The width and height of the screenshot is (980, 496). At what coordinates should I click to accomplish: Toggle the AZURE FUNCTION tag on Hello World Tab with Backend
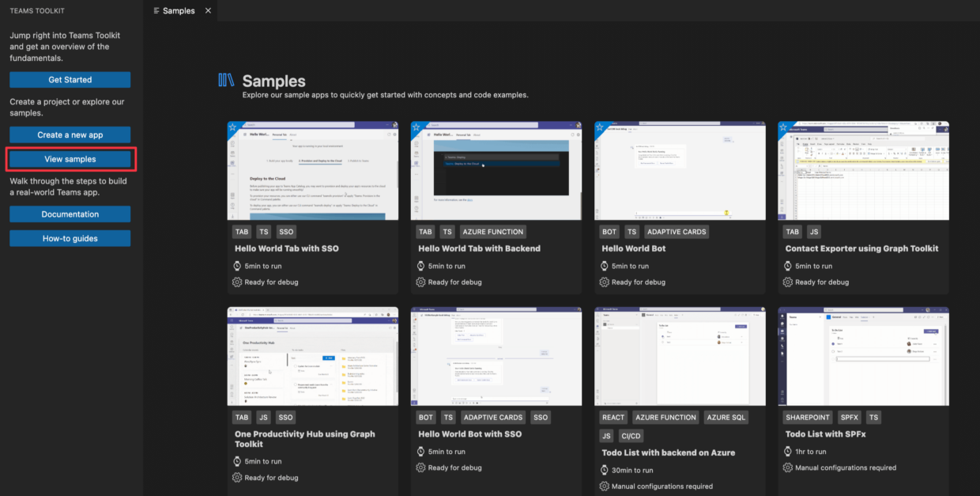pos(493,231)
